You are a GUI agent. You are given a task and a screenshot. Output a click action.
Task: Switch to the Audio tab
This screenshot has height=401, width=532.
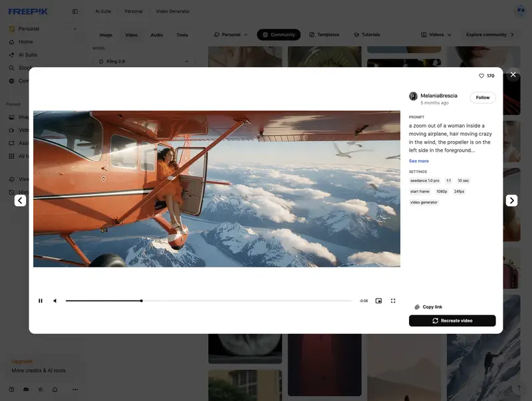pos(156,34)
